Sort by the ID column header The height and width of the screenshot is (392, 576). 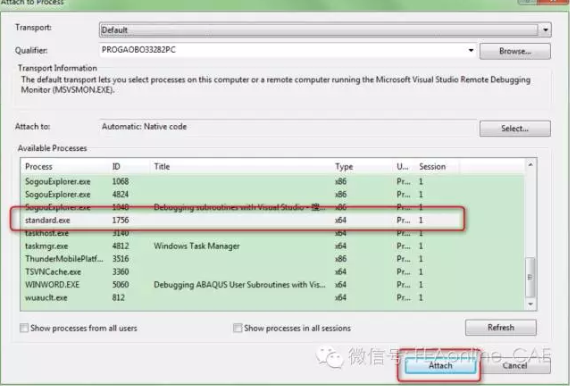129,167
